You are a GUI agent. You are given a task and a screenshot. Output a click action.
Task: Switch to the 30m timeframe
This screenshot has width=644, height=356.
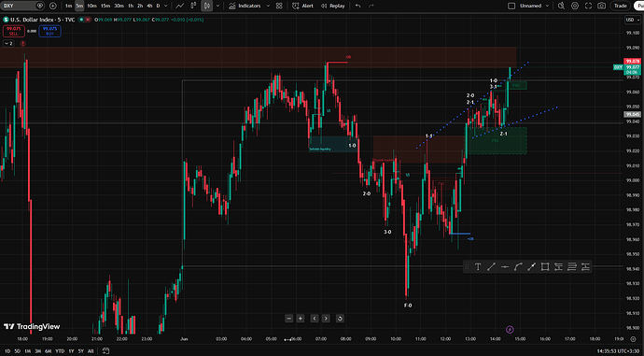coord(119,6)
